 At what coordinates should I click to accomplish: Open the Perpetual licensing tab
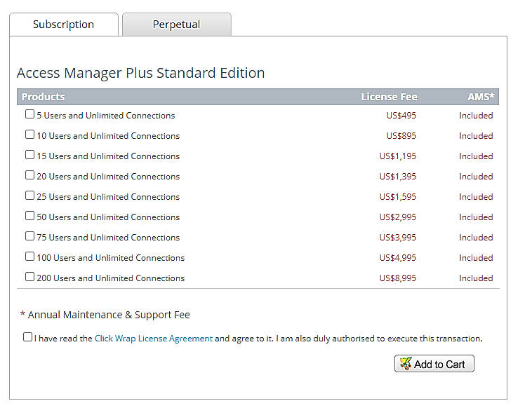[x=176, y=25]
